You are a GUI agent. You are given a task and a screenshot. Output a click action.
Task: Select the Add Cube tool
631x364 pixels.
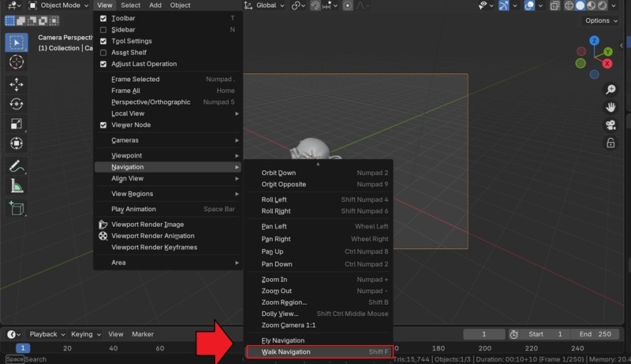tap(17, 209)
